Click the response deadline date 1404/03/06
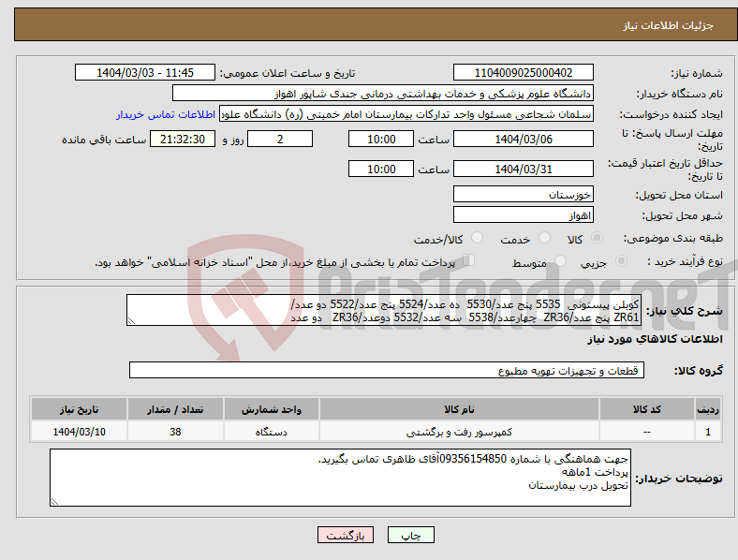The height and width of the screenshot is (560, 738). click(x=523, y=139)
